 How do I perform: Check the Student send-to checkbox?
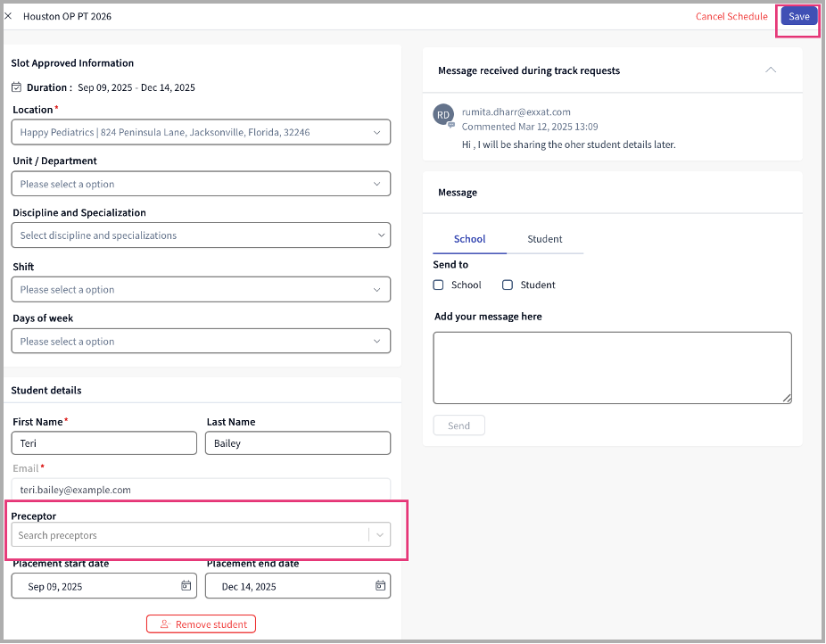508,285
